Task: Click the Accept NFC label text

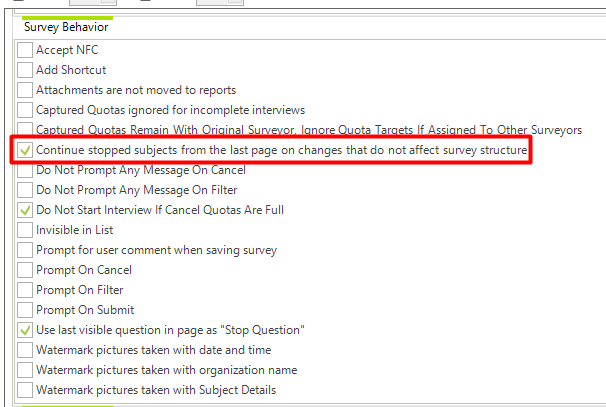Action: (67, 50)
